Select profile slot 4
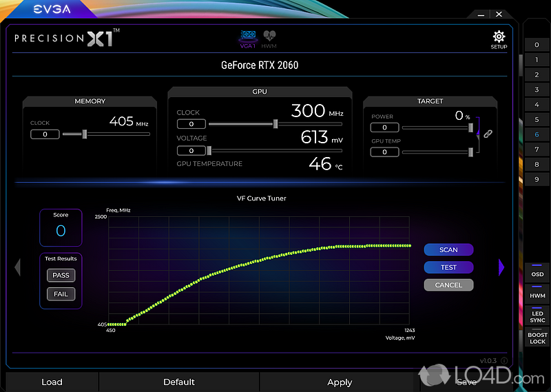The image size is (551, 392). coord(537,105)
